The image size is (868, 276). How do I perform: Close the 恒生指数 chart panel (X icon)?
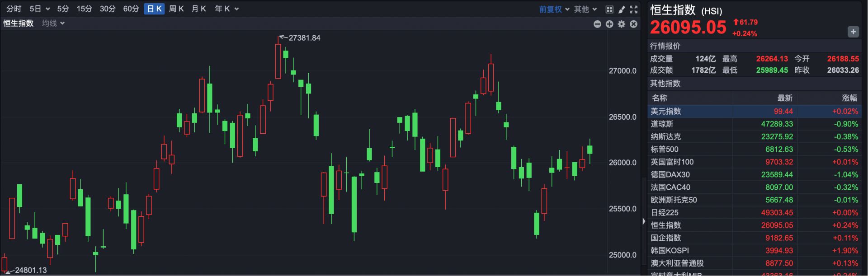[634, 24]
